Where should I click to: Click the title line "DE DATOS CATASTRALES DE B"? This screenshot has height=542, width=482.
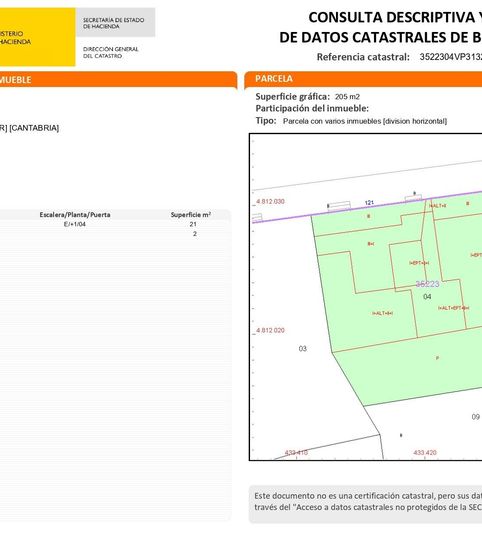(380, 37)
